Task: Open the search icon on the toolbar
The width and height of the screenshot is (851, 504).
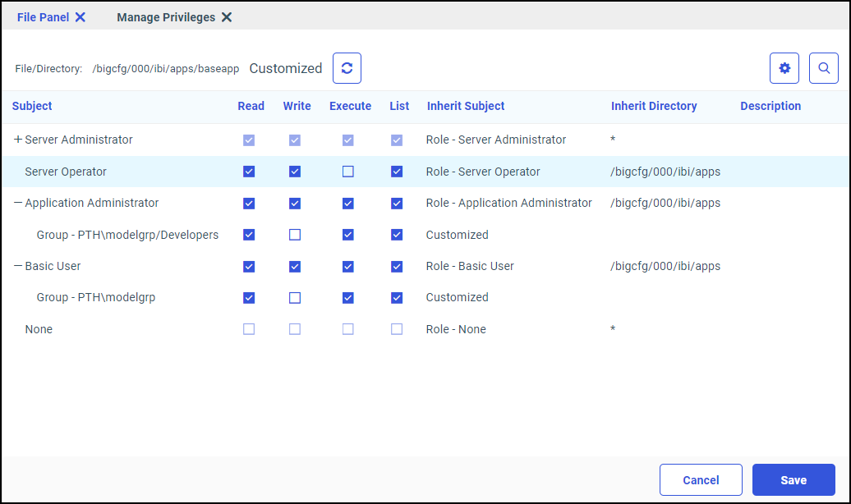Action: click(823, 68)
